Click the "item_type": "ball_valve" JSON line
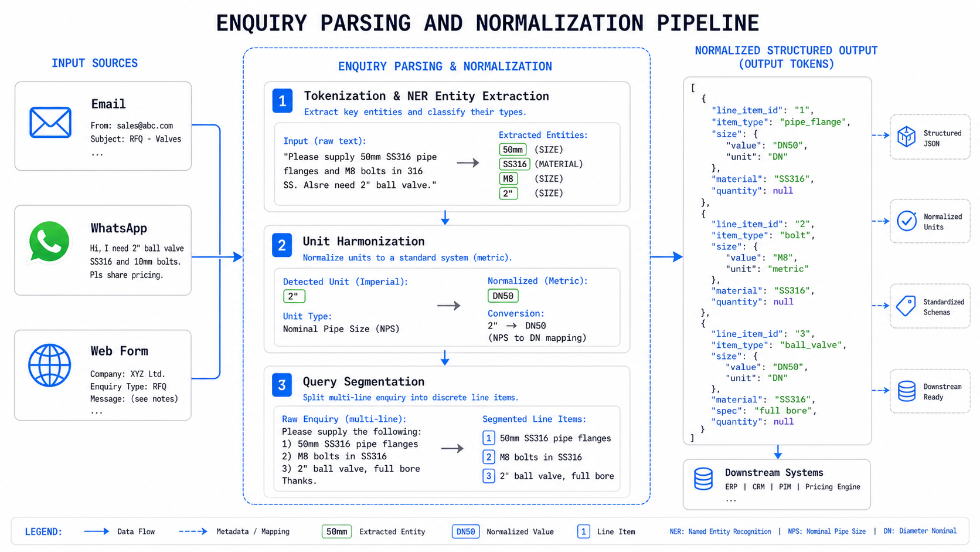Screen dimensions: 980x552 [x=780, y=345]
